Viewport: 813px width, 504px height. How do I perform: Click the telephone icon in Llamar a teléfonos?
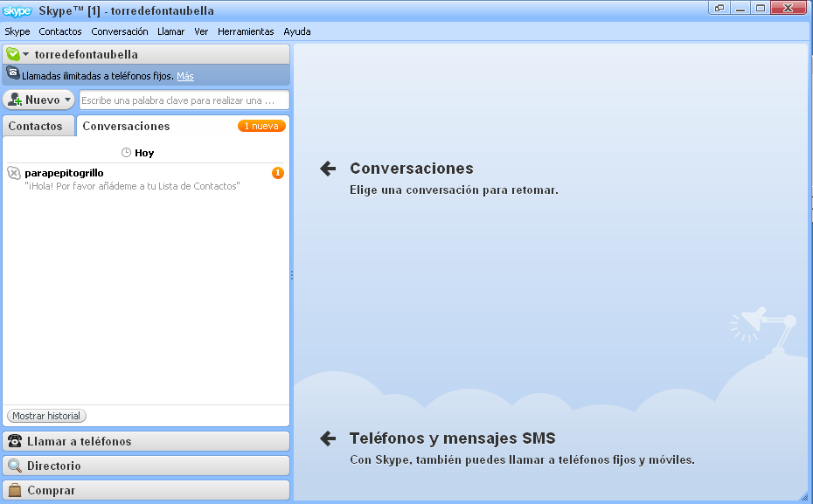pyautogui.click(x=15, y=441)
